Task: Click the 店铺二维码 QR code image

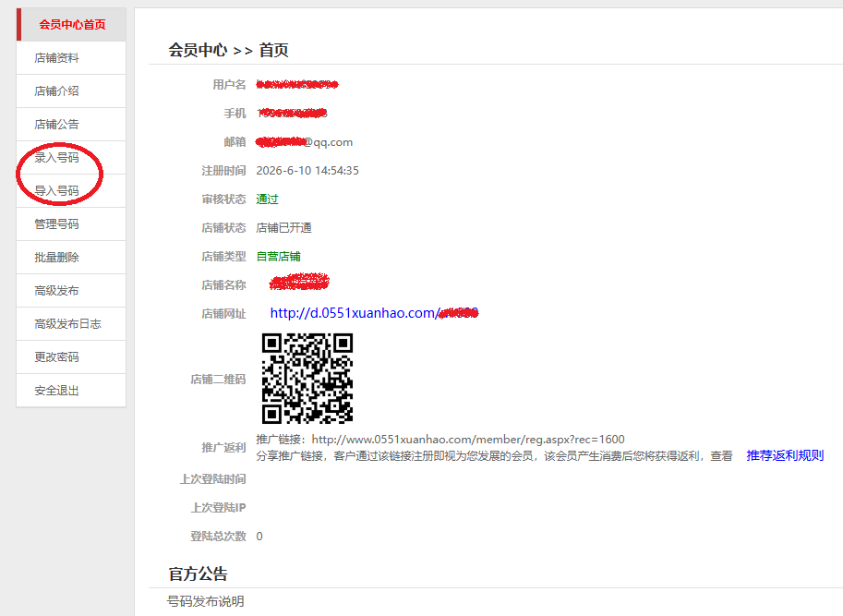Action: coord(307,379)
